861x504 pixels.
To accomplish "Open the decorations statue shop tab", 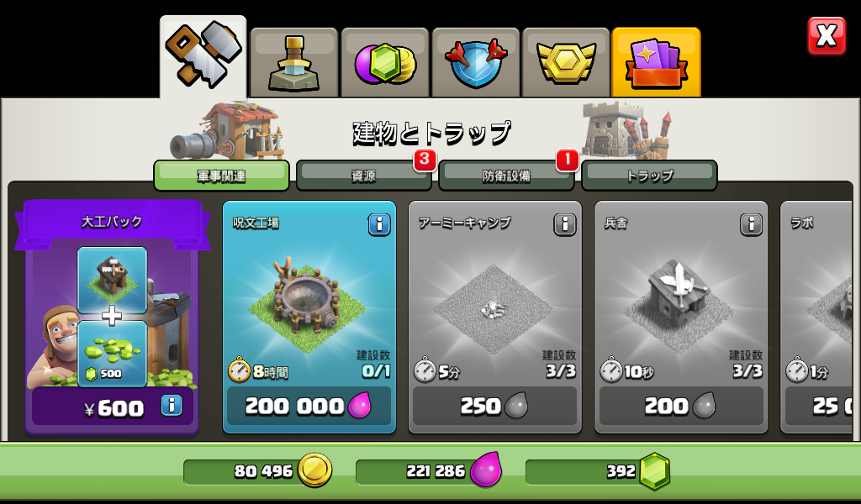I will pos(293,62).
